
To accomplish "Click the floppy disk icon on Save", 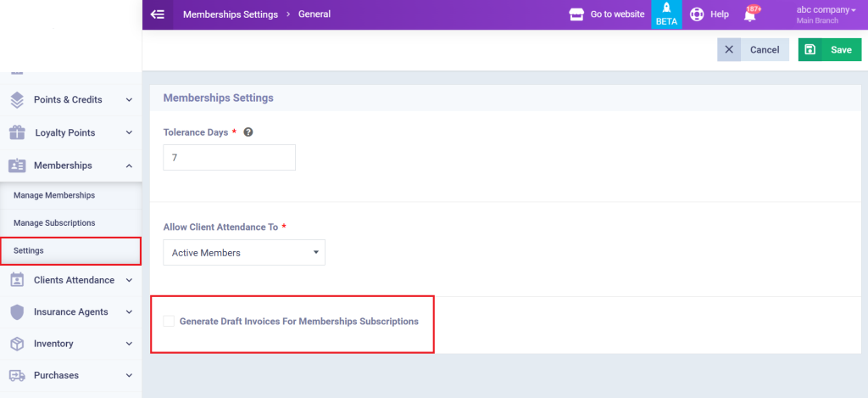I will tap(810, 49).
